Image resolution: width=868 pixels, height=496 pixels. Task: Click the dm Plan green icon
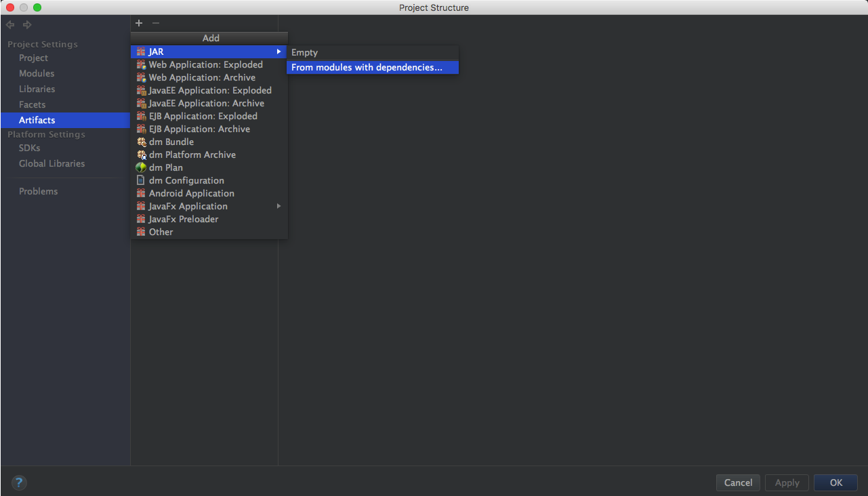141,167
